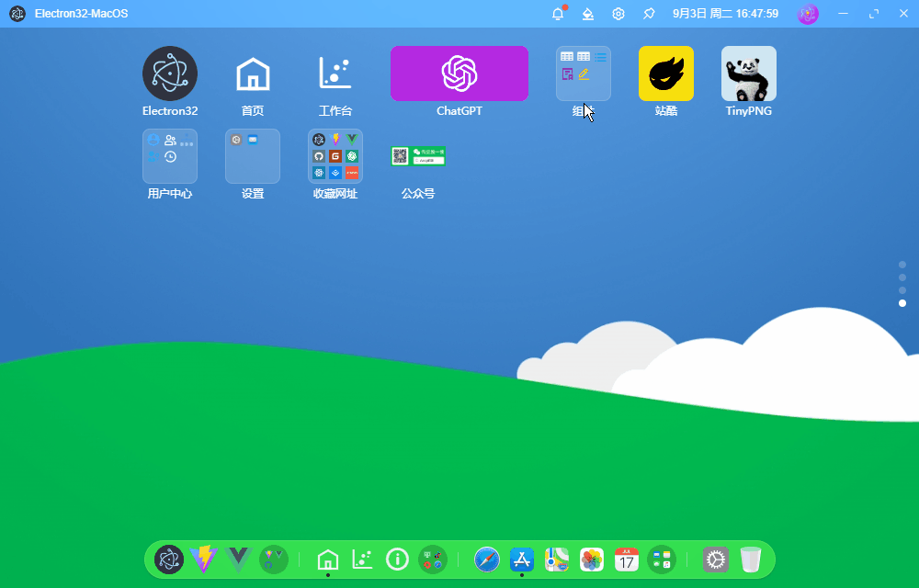Open the info circle icon in the dock

tap(397, 560)
